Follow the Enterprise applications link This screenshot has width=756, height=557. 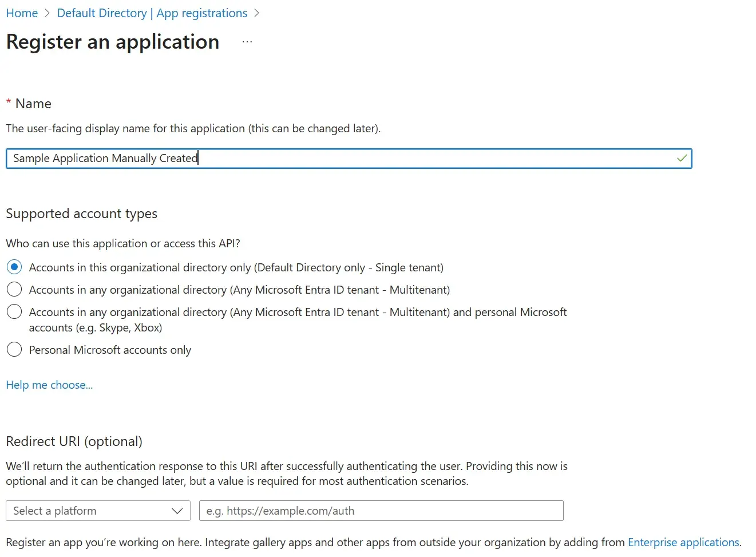click(x=683, y=542)
